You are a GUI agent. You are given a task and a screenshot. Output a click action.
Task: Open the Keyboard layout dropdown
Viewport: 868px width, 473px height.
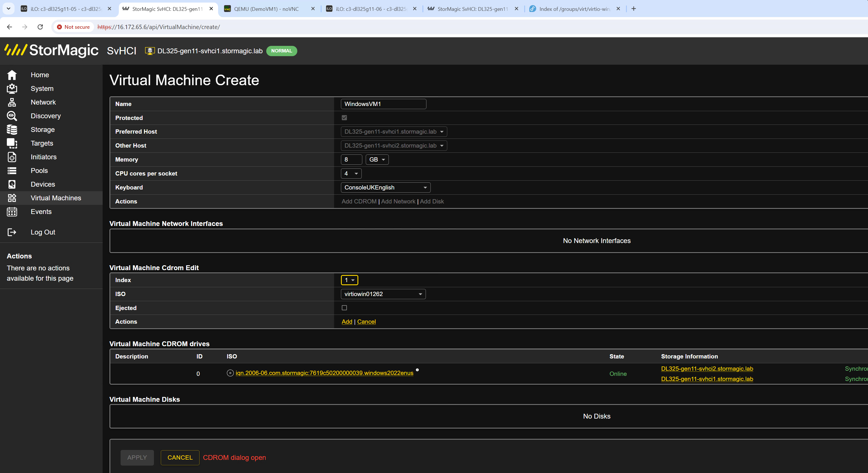[385, 187]
